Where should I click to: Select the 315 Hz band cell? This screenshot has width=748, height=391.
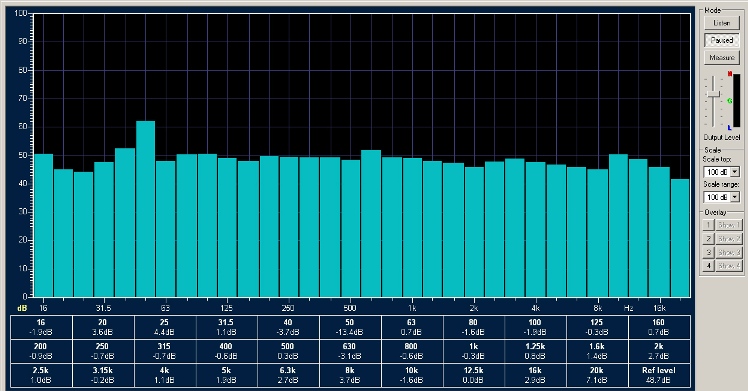165,351
